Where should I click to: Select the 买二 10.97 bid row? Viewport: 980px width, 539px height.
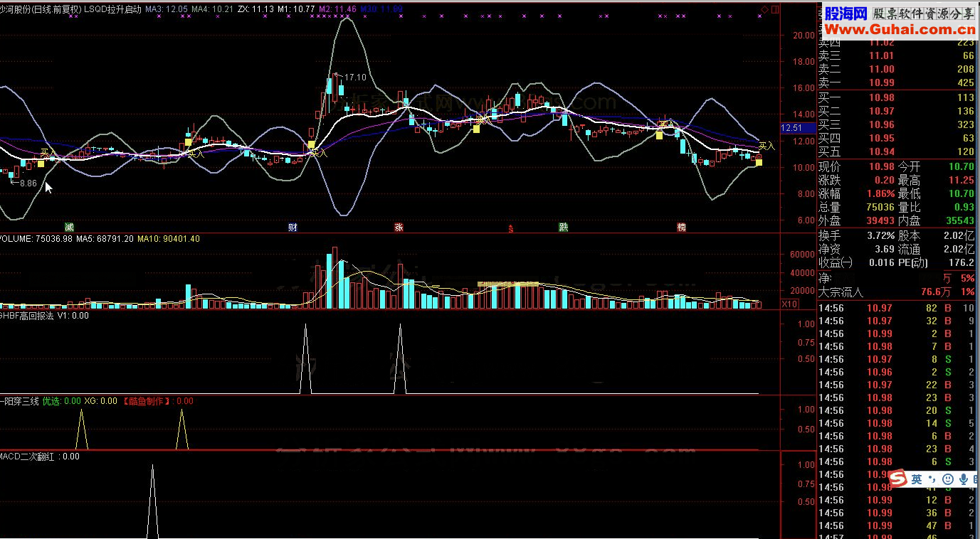point(898,111)
